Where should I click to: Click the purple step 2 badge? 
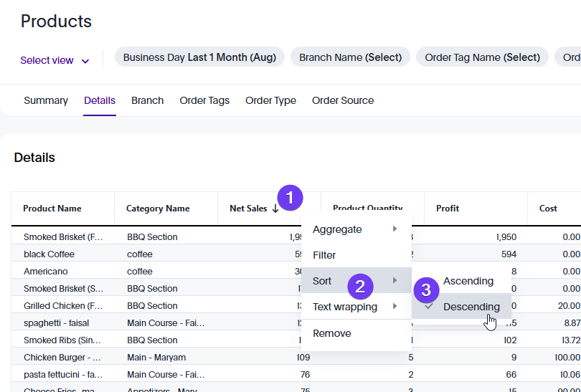coord(361,287)
